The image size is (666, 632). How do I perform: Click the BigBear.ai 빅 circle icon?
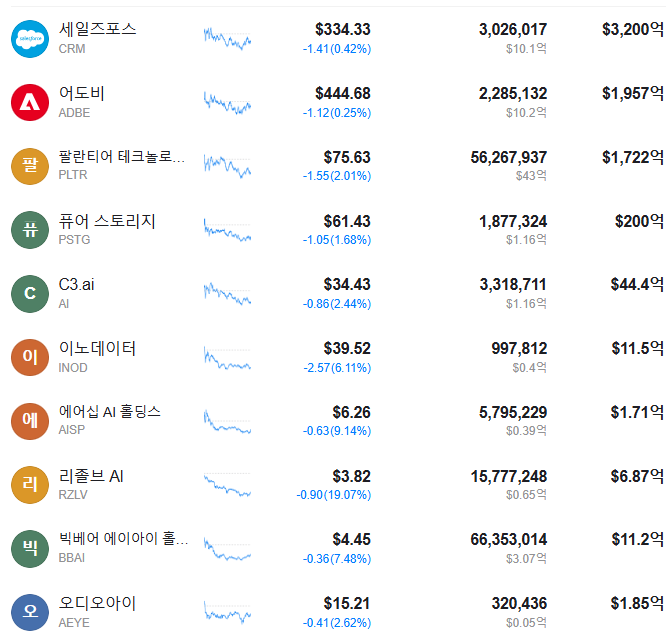pos(30,548)
